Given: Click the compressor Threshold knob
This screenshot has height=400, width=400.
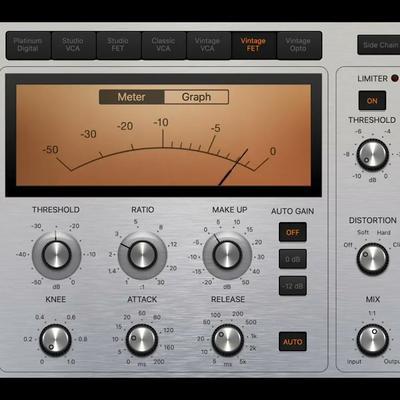Looking at the screenshot, I should point(57,255).
